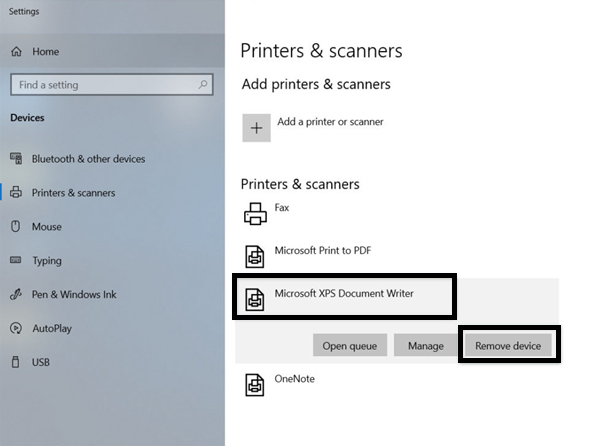Open the Typing settings
The height and width of the screenshot is (446, 609).
[x=47, y=260]
